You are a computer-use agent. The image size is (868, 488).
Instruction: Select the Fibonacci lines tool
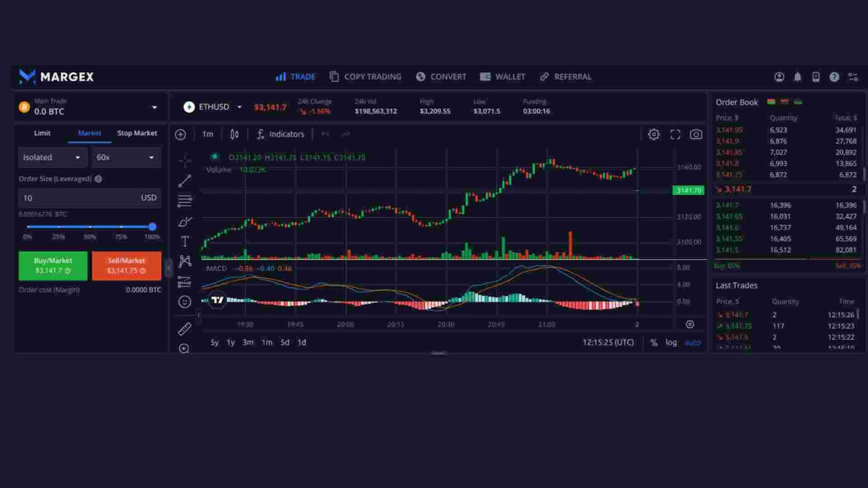click(184, 201)
